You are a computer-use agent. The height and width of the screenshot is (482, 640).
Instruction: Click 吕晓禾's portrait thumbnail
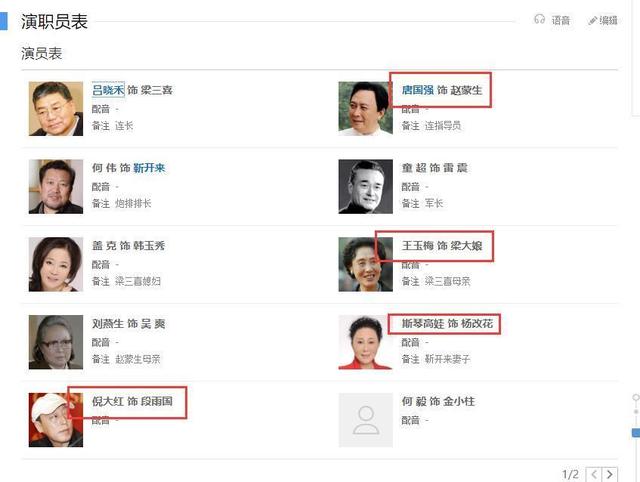(x=56, y=109)
